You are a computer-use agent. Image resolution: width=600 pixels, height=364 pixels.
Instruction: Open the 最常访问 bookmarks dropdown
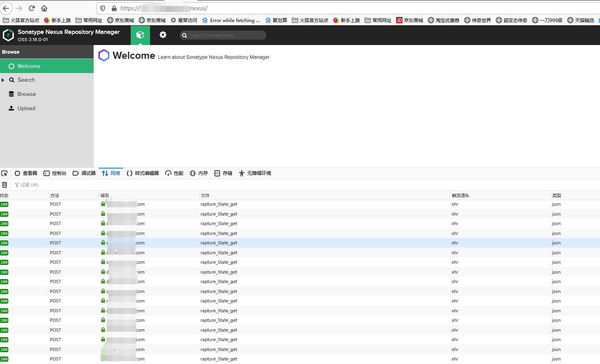pos(184,20)
